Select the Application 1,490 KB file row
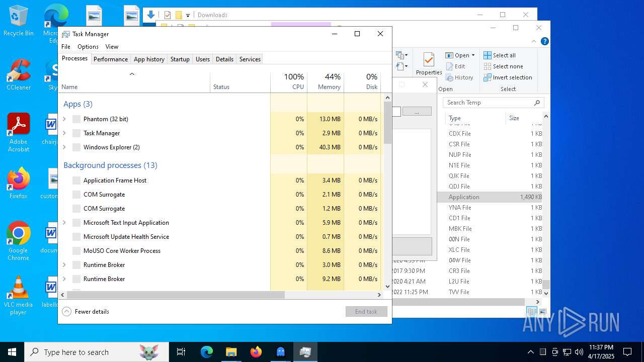Screen dimensions: 644x362 tap(490, 197)
